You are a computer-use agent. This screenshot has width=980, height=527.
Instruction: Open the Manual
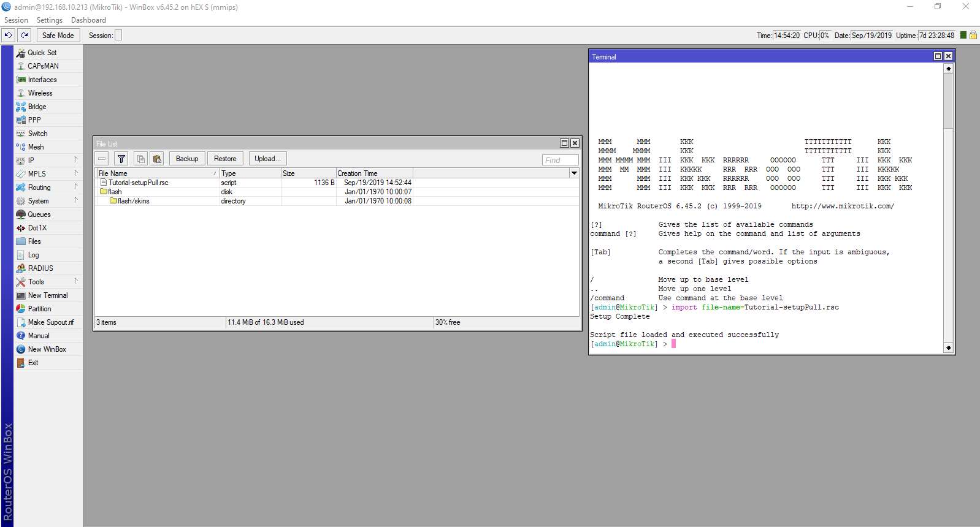point(48,336)
